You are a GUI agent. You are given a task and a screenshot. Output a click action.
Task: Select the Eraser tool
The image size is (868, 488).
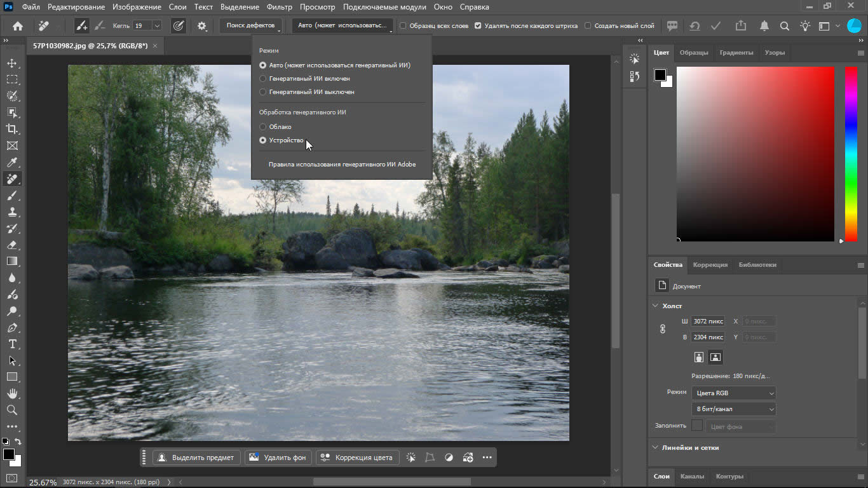click(12, 245)
